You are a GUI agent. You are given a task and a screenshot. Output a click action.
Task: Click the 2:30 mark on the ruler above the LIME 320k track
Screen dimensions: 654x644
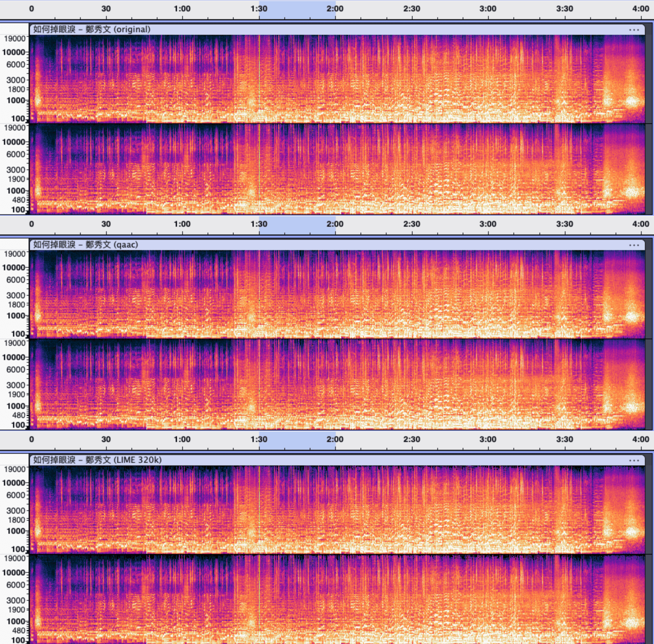412,439
